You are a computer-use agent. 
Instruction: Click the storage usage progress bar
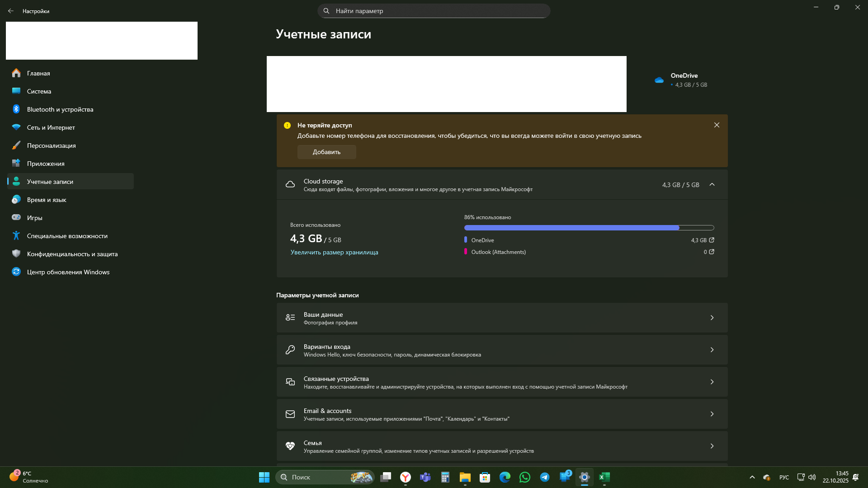click(589, 228)
